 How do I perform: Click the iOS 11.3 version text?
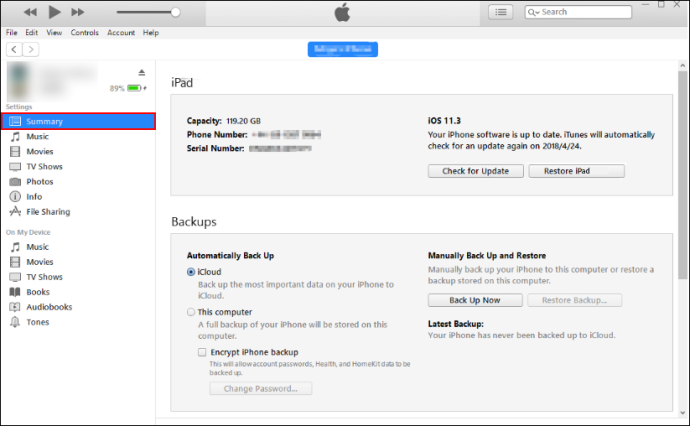pos(444,121)
